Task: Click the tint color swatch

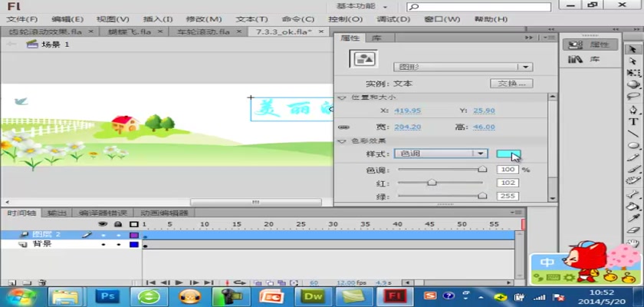Action: (x=508, y=154)
